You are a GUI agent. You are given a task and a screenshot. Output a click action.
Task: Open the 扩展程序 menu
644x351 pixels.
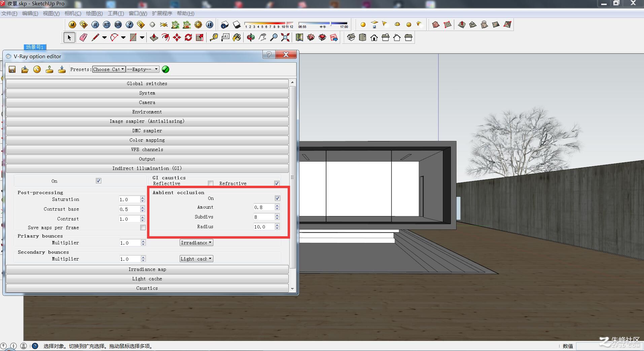[x=162, y=13]
